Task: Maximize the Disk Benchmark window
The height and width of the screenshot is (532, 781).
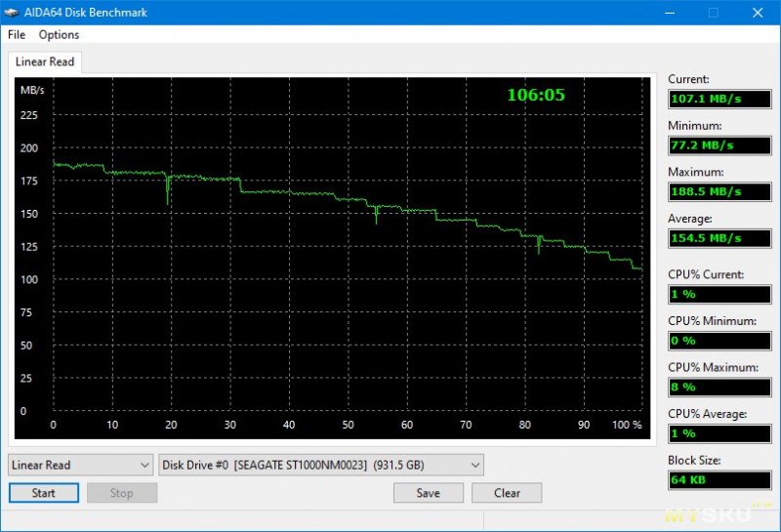Action: pyautogui.click(x=713, y=12)
